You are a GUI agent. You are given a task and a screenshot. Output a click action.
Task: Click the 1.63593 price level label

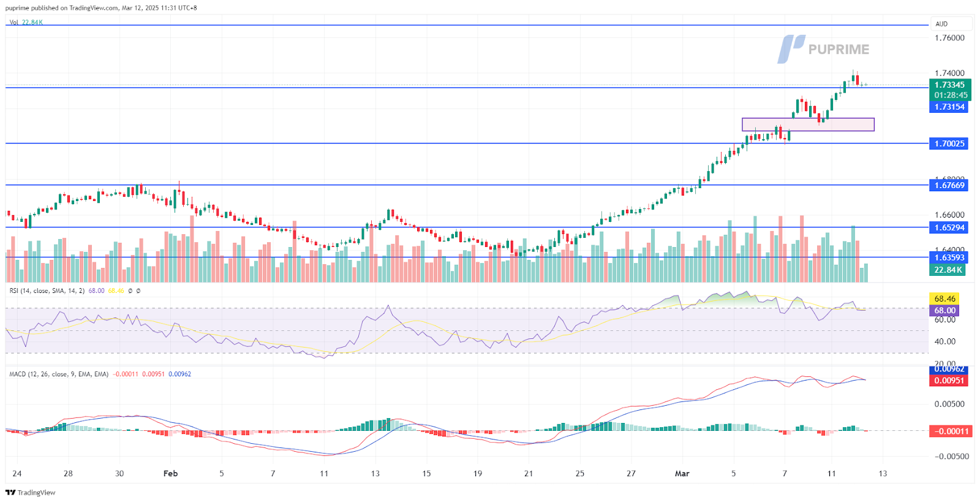pyautogui.click(x=949, y=257)
